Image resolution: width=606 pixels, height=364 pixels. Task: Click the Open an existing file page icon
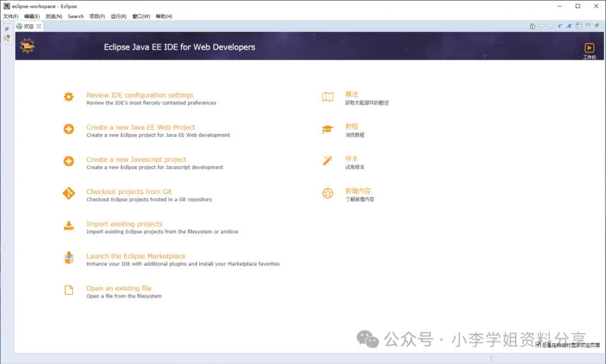point(69,290)
